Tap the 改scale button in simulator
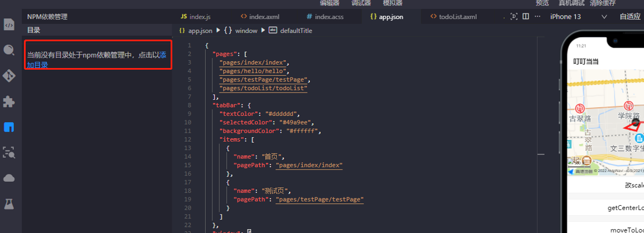 [606, 185]
